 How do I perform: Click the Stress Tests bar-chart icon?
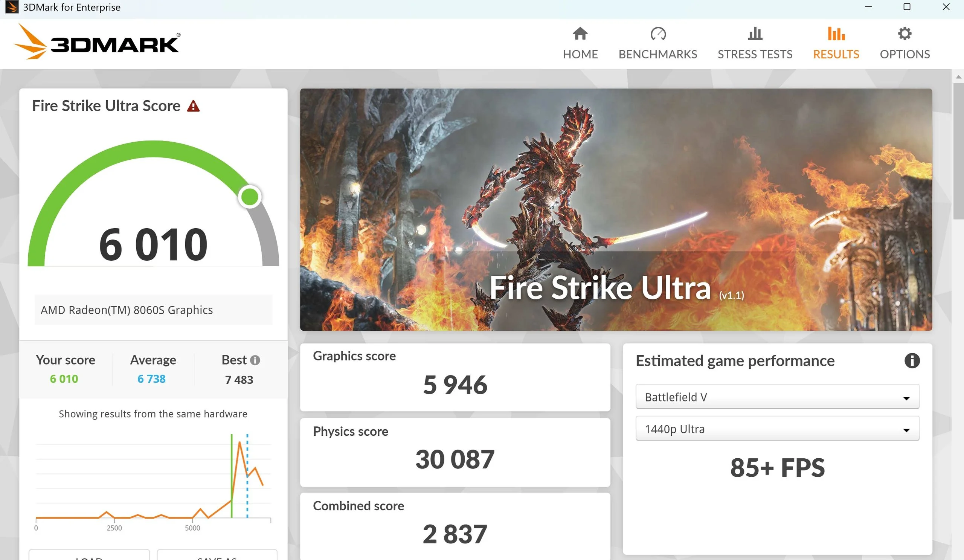pyautogui.click(x=755, y=34)
